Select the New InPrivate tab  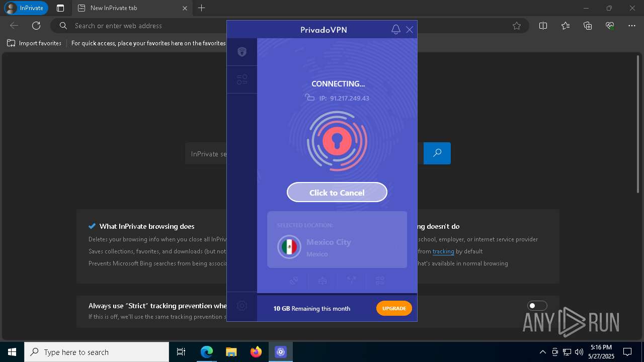[x=132, y=8]
